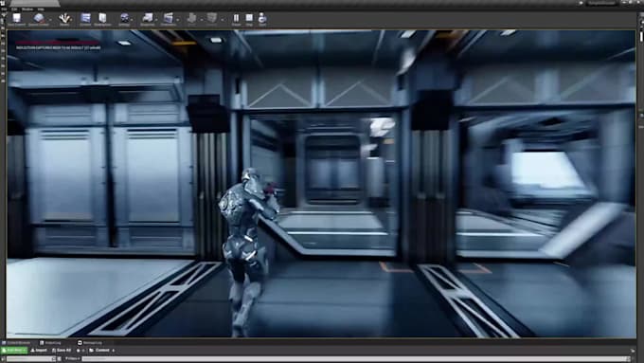Click the greyed Compile toolbar icon
Viewport: 644px width, 363px height.
point(212,19)
